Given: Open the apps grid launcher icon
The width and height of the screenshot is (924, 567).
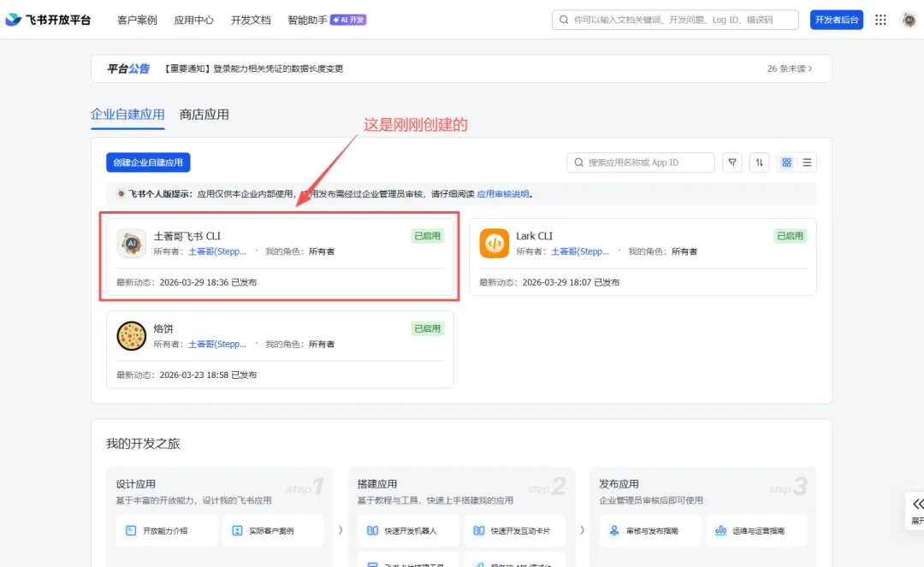Looking at the screenshot, I should pyautogui.click(x=880, y=20).
